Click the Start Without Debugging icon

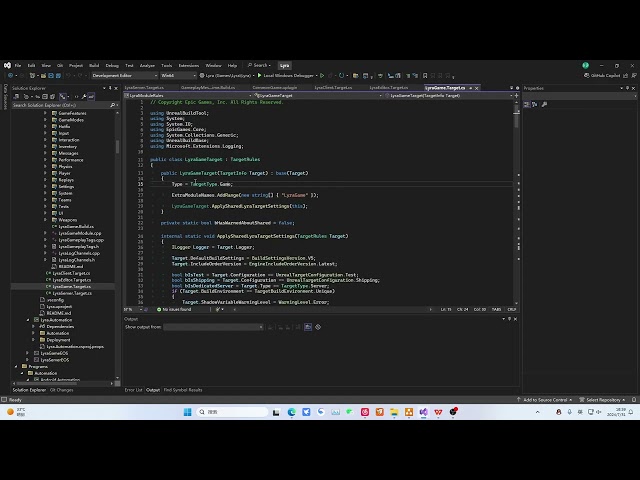[322, 76]
